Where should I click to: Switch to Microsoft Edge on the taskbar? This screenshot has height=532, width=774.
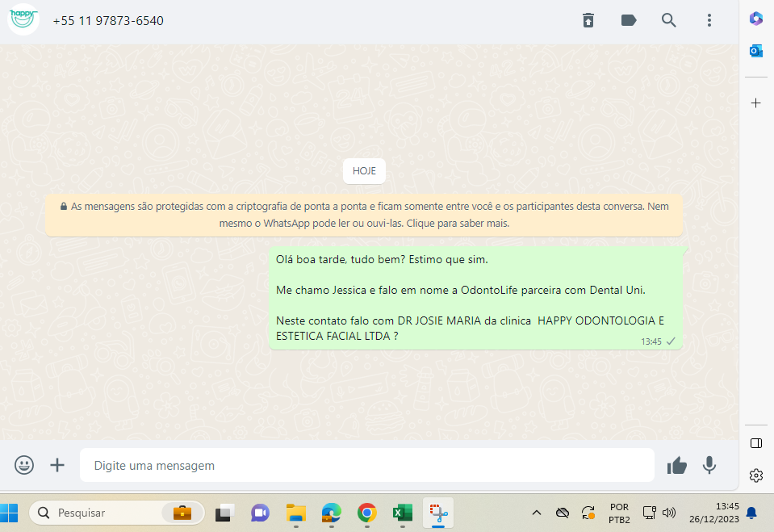(x=331, y=513)
